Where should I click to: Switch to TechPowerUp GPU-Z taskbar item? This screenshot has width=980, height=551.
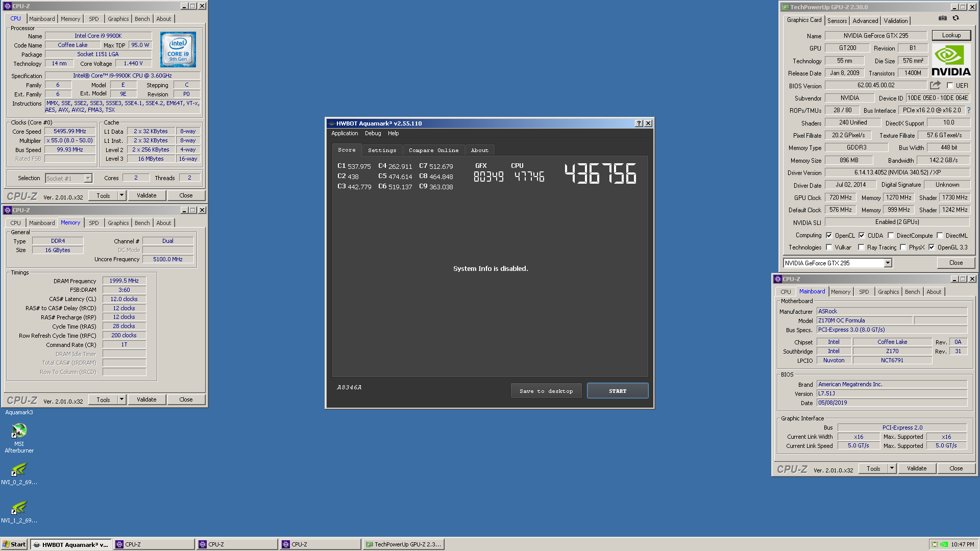pyautogui.click(x=403, y=544)
